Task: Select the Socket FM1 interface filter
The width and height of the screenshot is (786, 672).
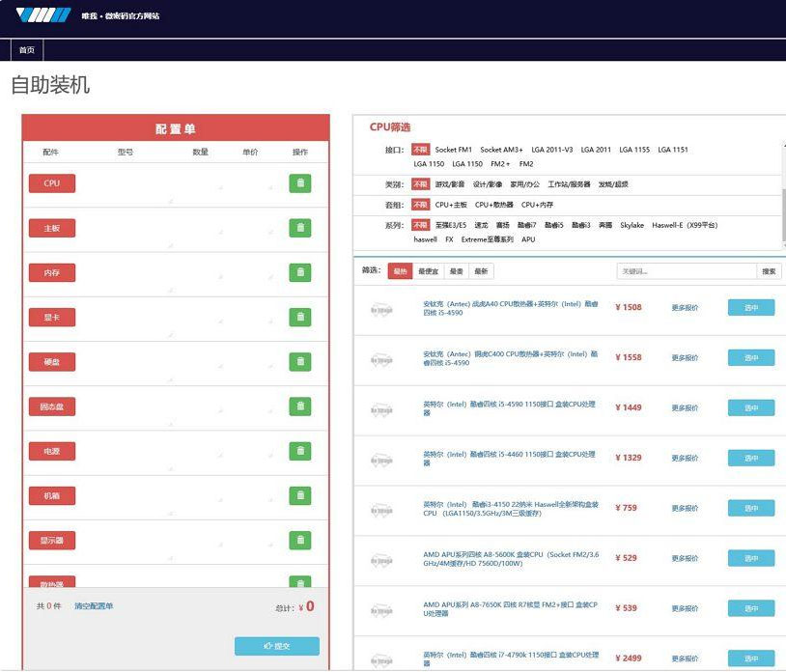Action: point(453,150)
